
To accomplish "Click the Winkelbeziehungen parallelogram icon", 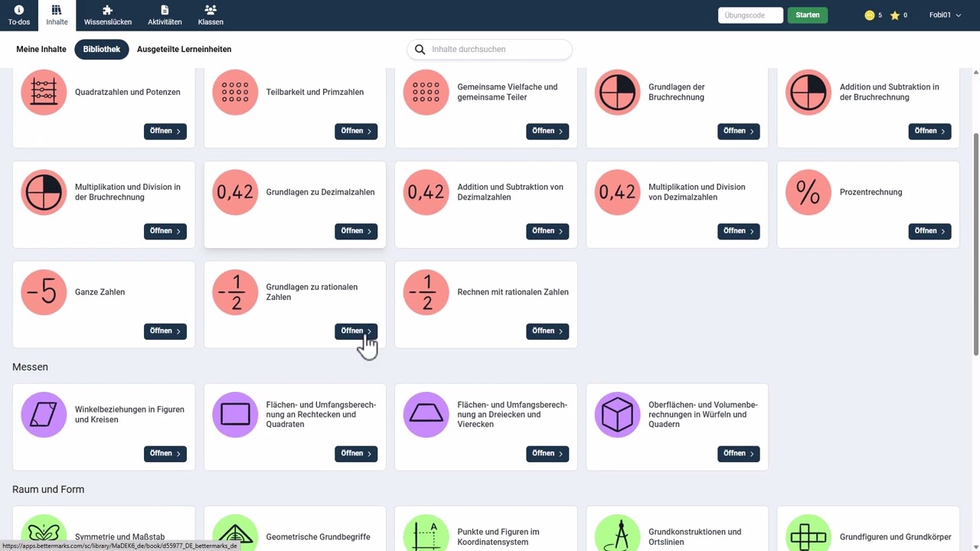I will [44, 415].
